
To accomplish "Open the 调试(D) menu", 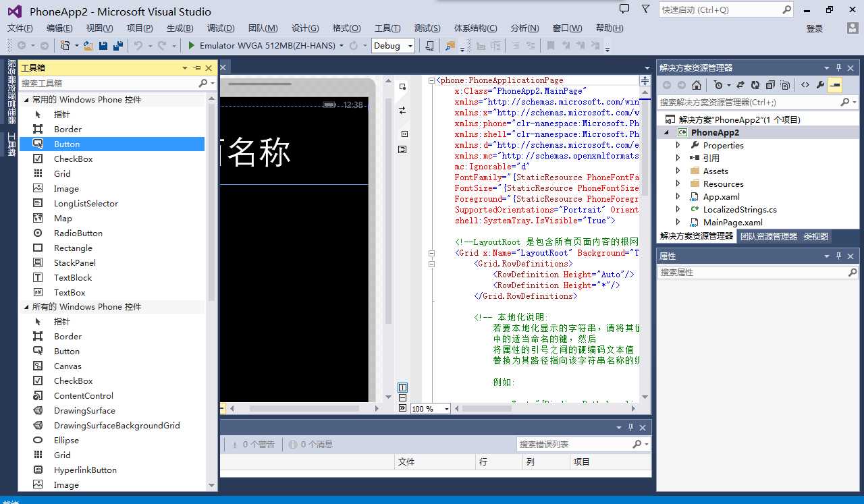I will click(x=221, y=28).
